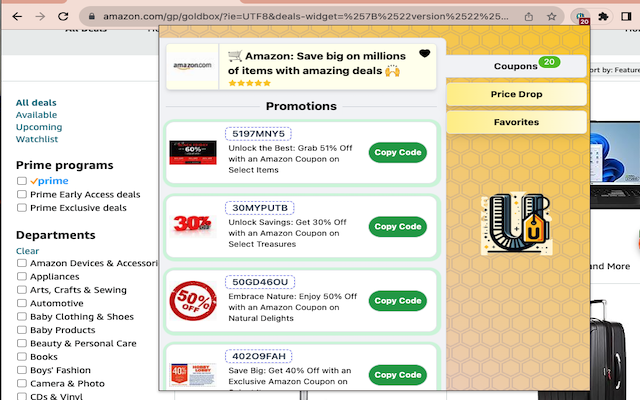Click the share icon in the address bar
Image resolution: width=640 pixels, height=400 pixels.
(x=529, y=16)
